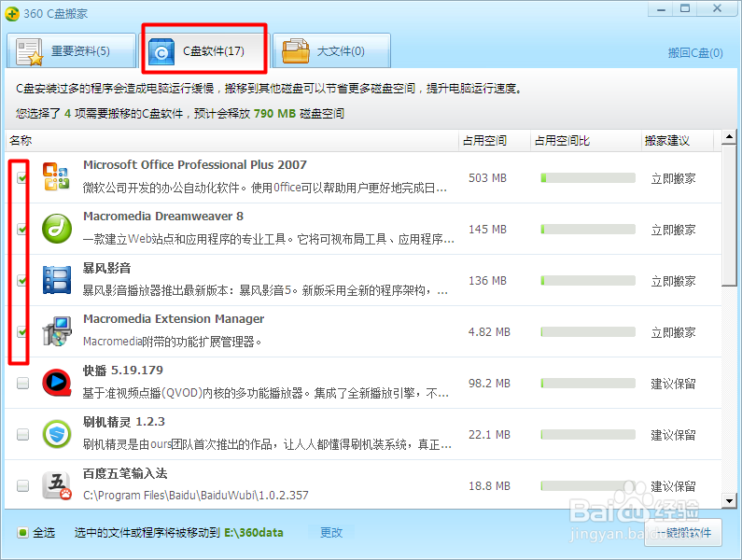Click 立即搬家 for 暴风影音
The height and width of the screenshot is (560, 742).
tap(673, 281)
